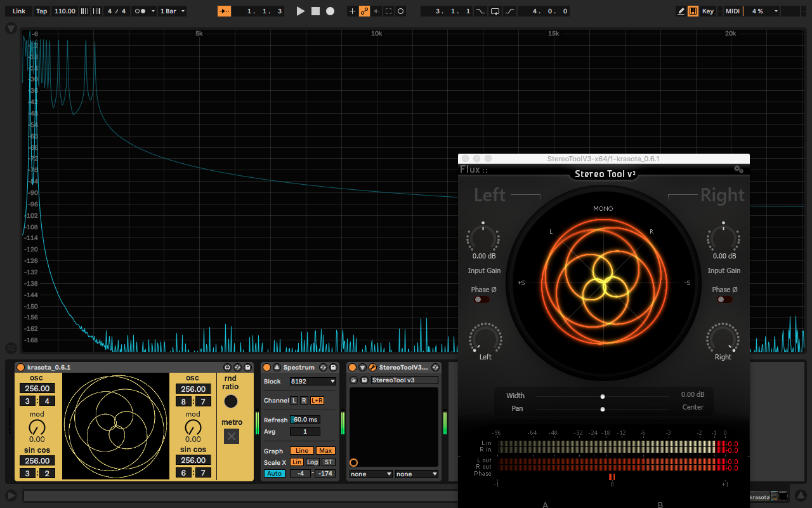812x508 pixels.
Task: Open the 1 Bar quantization menu
Action: (x=173, y=11)
